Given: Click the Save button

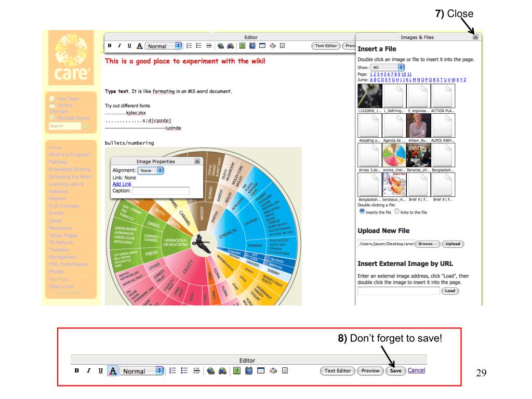Looking at the screenshot, I should click(395, 371).
